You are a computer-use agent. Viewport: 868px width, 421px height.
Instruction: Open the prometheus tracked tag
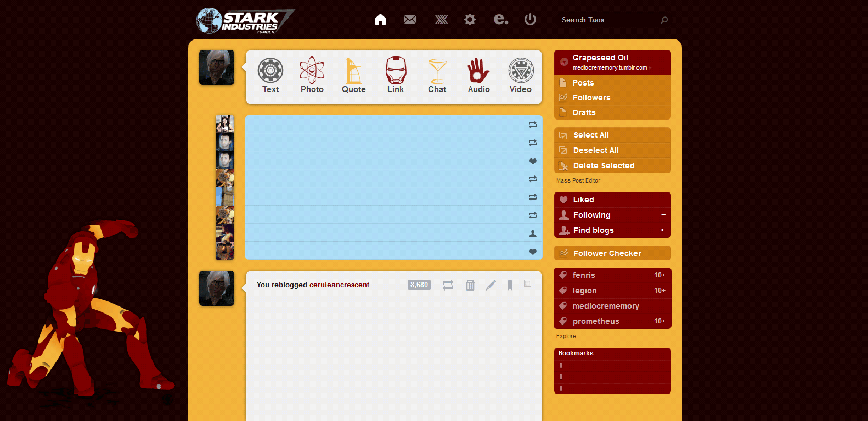[612, 321]
